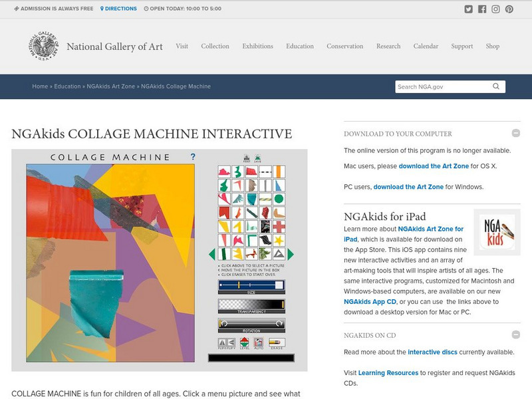
Task: Click the left green arrow in picture menu
Action: 213,253
